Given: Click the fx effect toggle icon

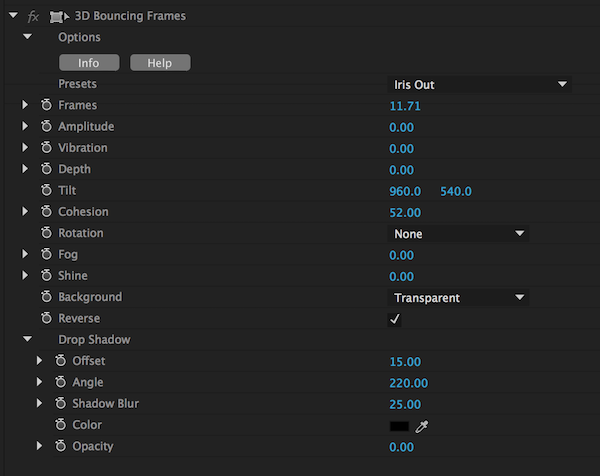Looking at the screenshot, I should (x=33, y=16).
